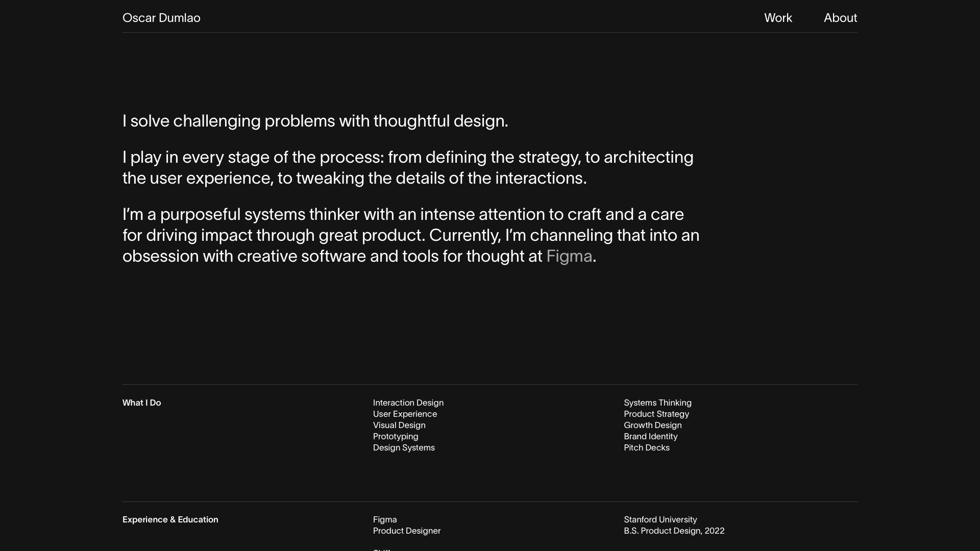This screenshot has height=551, width=980.
Task: Click the Stanford University education entry
Action: (x=660, y=520)
